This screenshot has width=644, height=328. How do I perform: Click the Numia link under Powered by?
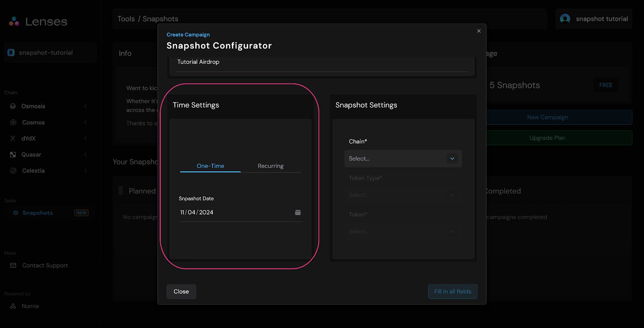tap(30, 306)
